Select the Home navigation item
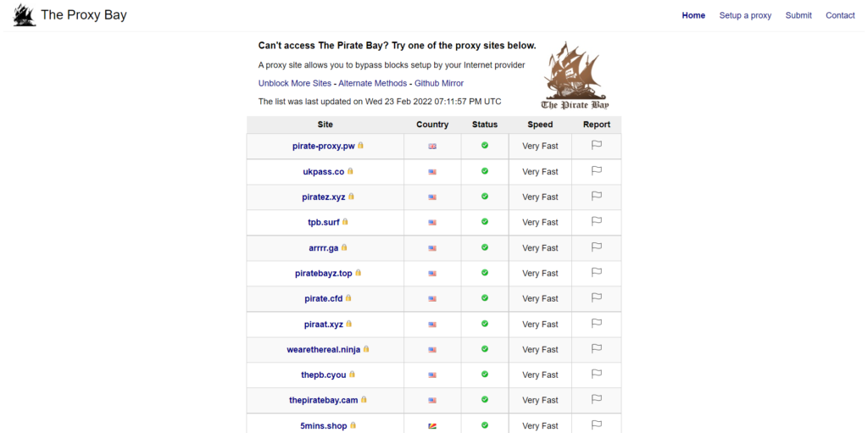 click(x=693, y=15)
